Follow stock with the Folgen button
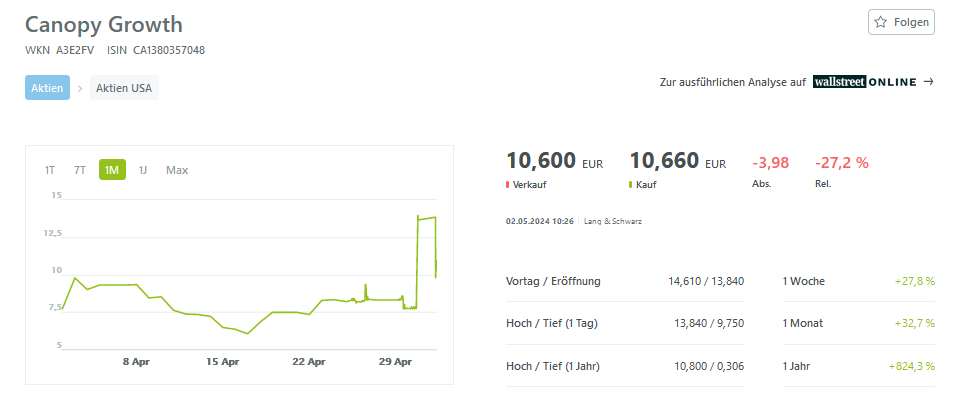This screenshot has width=963, height=397. [901, 22]
